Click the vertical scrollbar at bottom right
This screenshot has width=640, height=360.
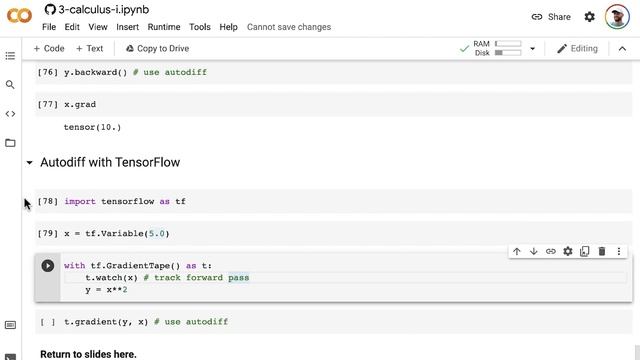click(637, 353)
